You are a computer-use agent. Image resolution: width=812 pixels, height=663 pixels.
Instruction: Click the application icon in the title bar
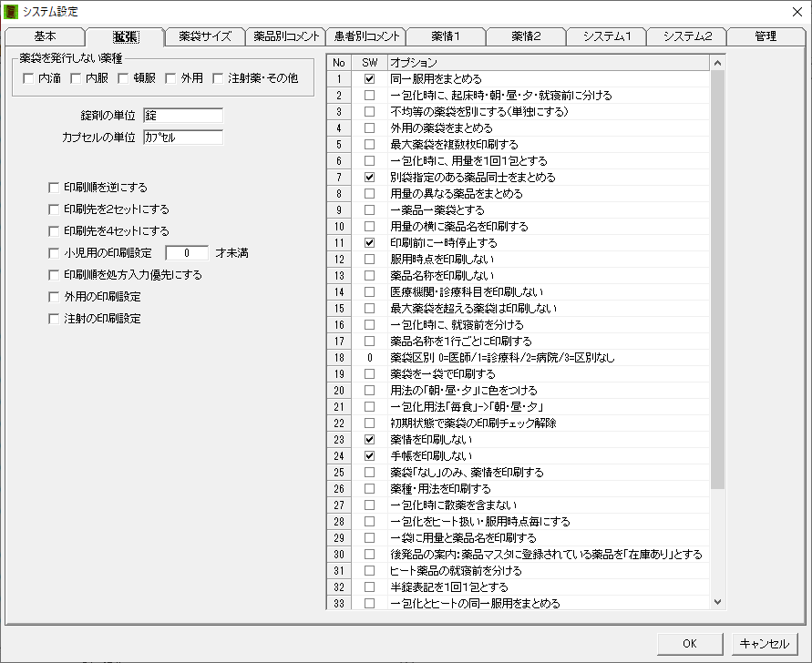pos(11,11)
